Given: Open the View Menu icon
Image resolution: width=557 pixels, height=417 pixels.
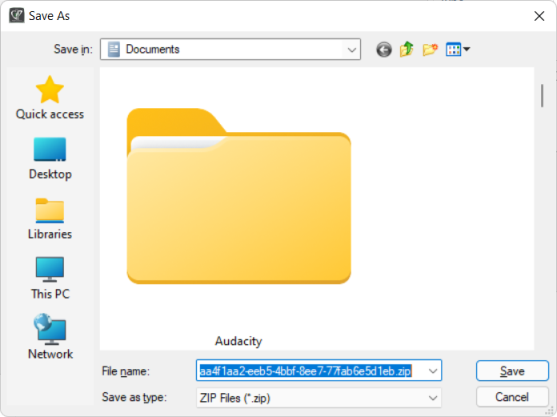Looking at the screenshot, I should click(453, 49).
